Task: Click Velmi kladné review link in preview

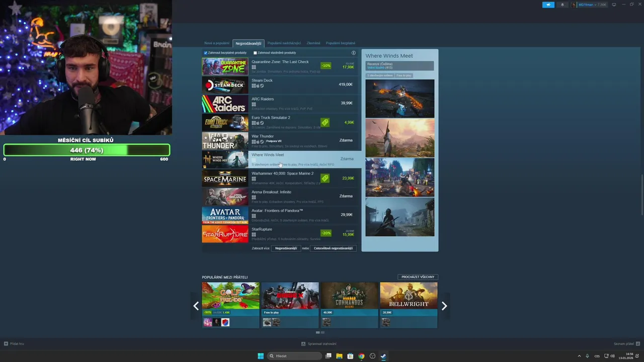Action: (x=375, y=67)
